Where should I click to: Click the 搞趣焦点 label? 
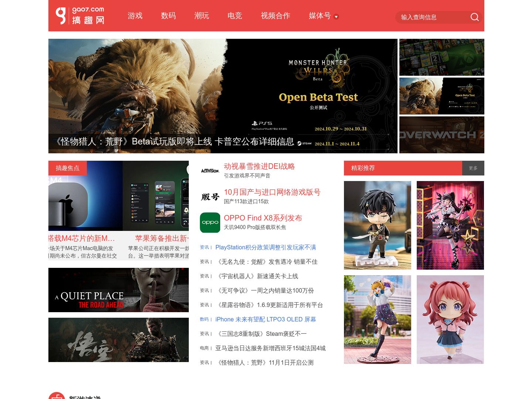pyautogui.click(x=68, y=168)
